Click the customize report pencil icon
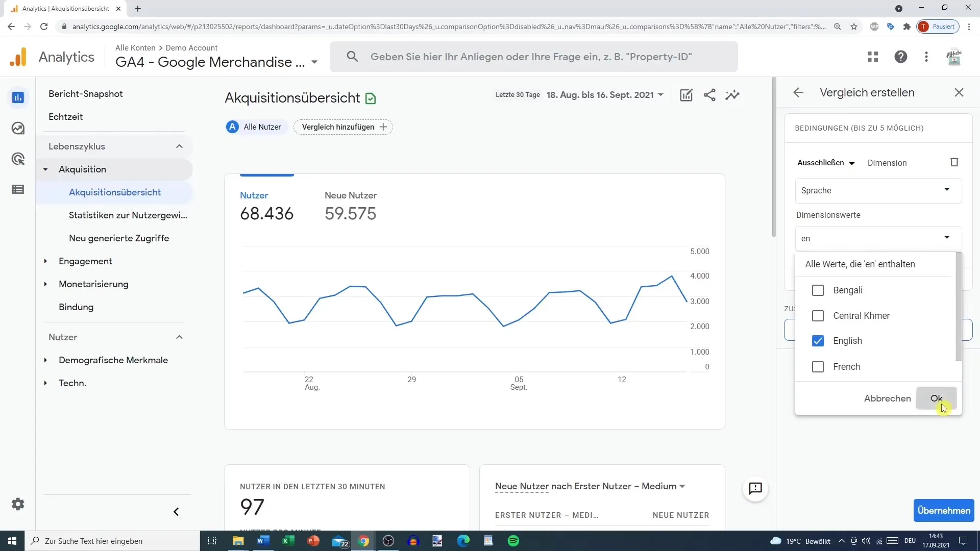This screenshot has width=980, height=551. [686, 95]
